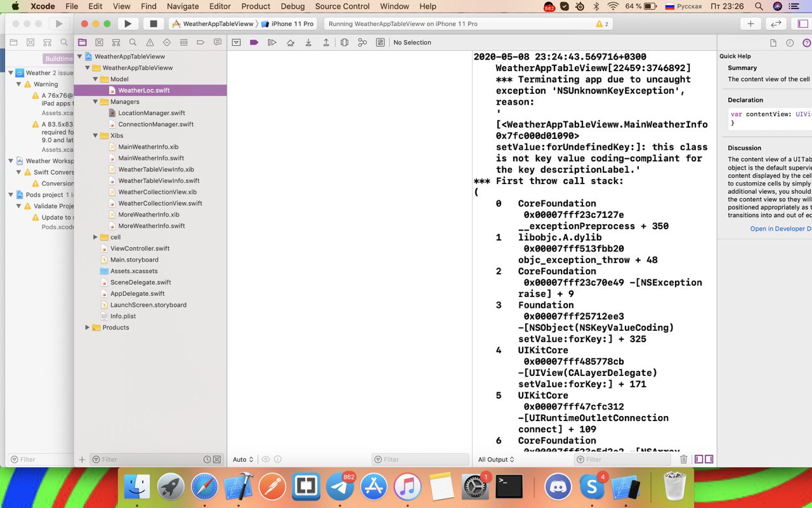This screenshot has height=508, width=812.
Task: Expand the Products group
Action: (88, 328)
